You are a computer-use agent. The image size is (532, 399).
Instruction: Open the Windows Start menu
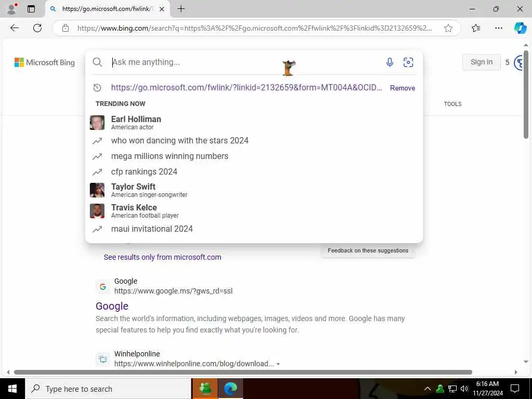pyautogui.click(x=12, y=389)
